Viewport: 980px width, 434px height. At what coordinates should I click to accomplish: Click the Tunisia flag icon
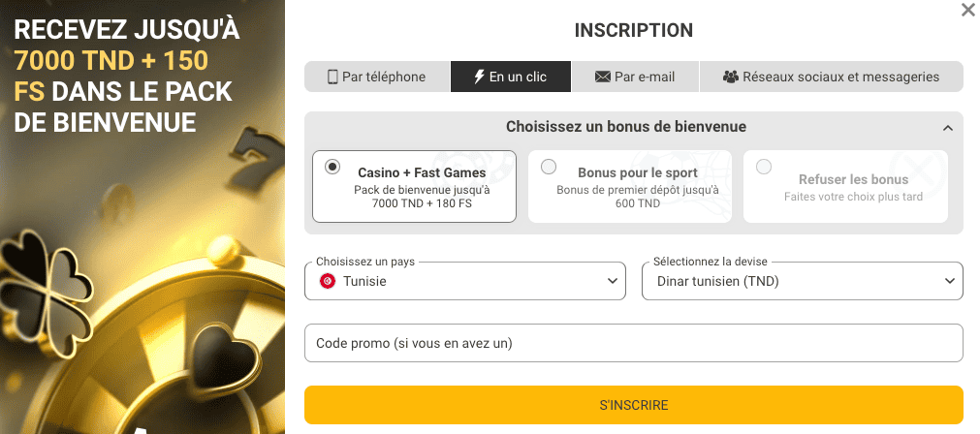tap(328, 281)
